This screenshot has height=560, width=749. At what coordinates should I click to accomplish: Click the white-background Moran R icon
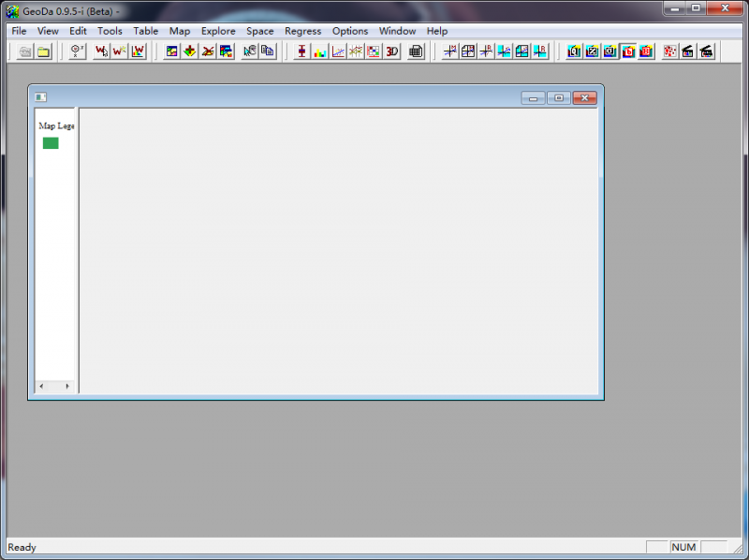point(486,52)
